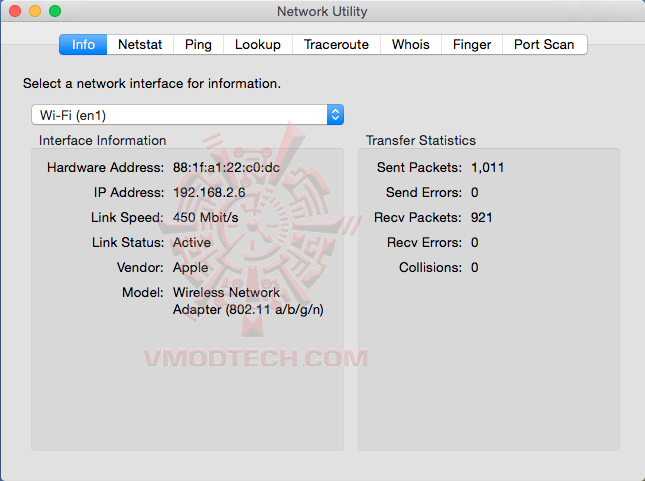This screenshot has width=645, height=481.
Task: Click the received packets count 921
Action: 482,218
